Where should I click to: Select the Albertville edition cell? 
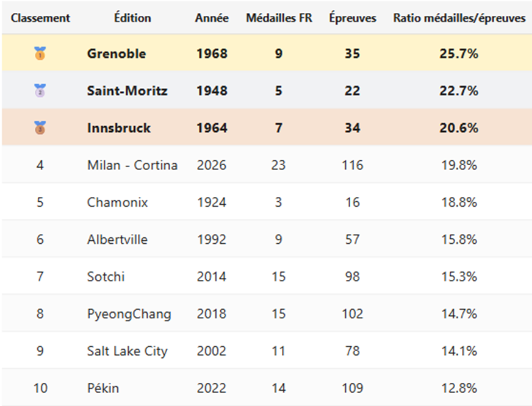[117, 240]
